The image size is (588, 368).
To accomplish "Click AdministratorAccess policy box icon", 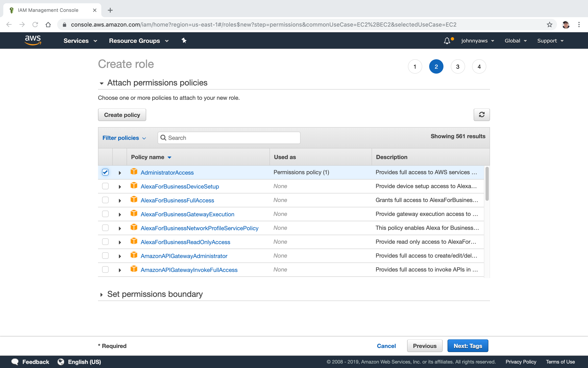I will coord(134,172).
